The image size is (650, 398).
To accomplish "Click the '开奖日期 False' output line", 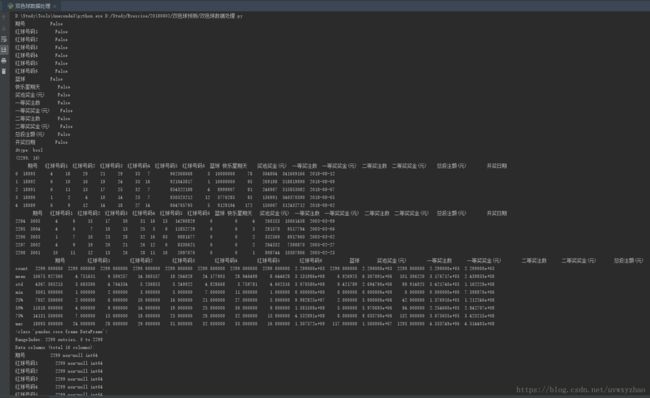I will click(x=41, y=142).
